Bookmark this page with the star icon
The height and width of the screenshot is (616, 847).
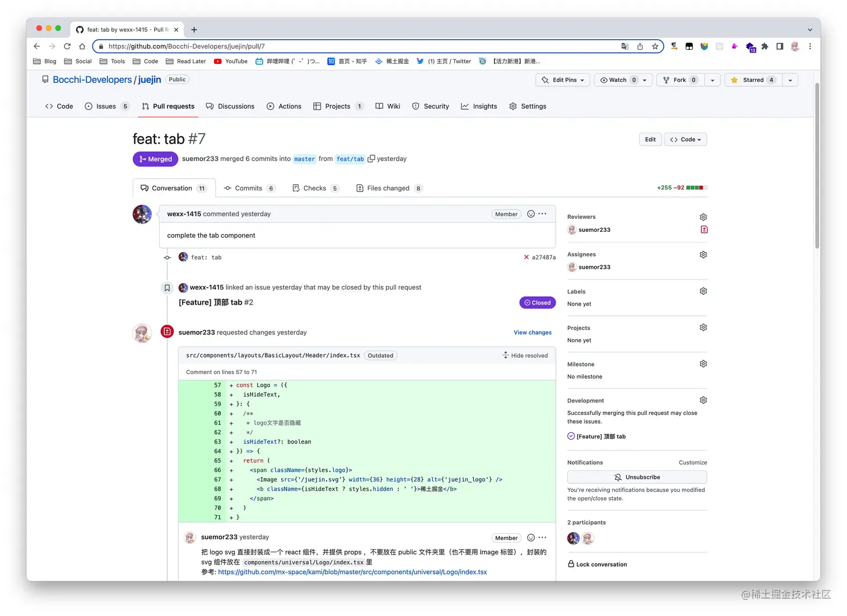tap(655, 46)
